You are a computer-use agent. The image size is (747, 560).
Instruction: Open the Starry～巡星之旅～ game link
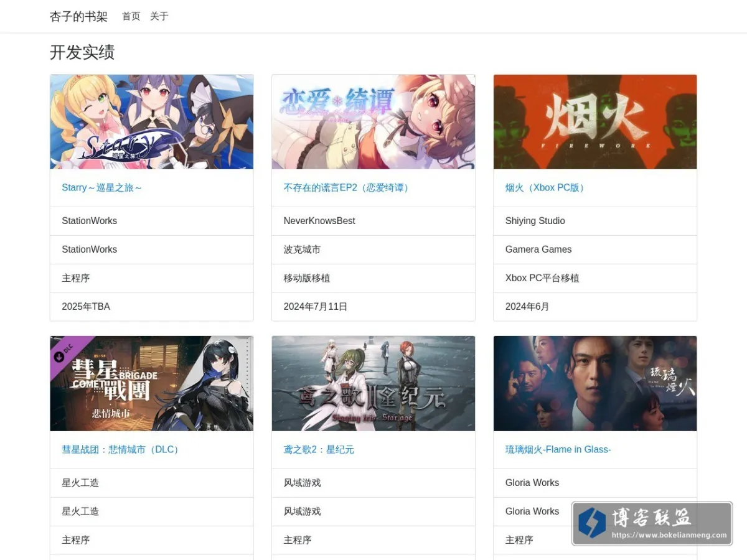point(102,188)
